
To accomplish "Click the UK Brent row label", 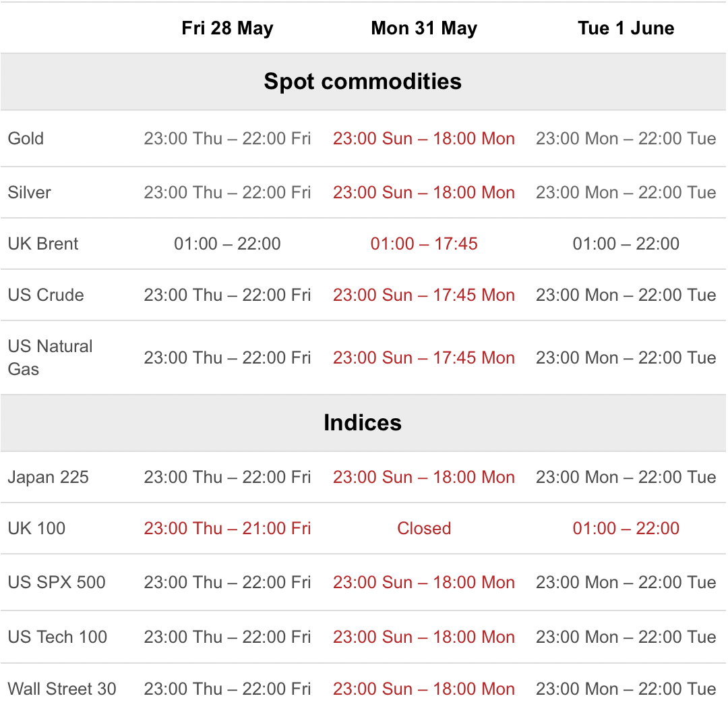I will coord(43,244).
